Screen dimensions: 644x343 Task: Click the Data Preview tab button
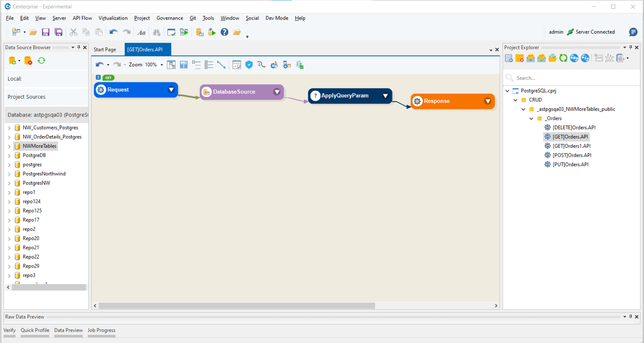click(68, 330)
